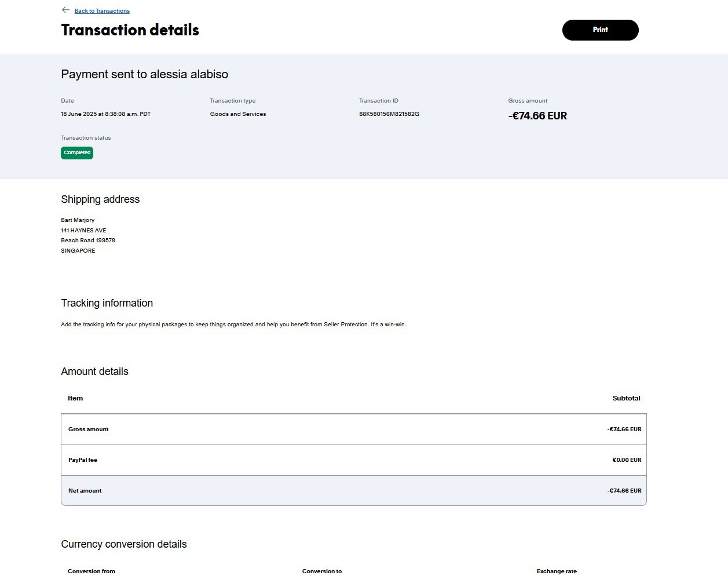Click the transaction date and time value
Viewport: 728px width, 583px height.
coord(105,114)
